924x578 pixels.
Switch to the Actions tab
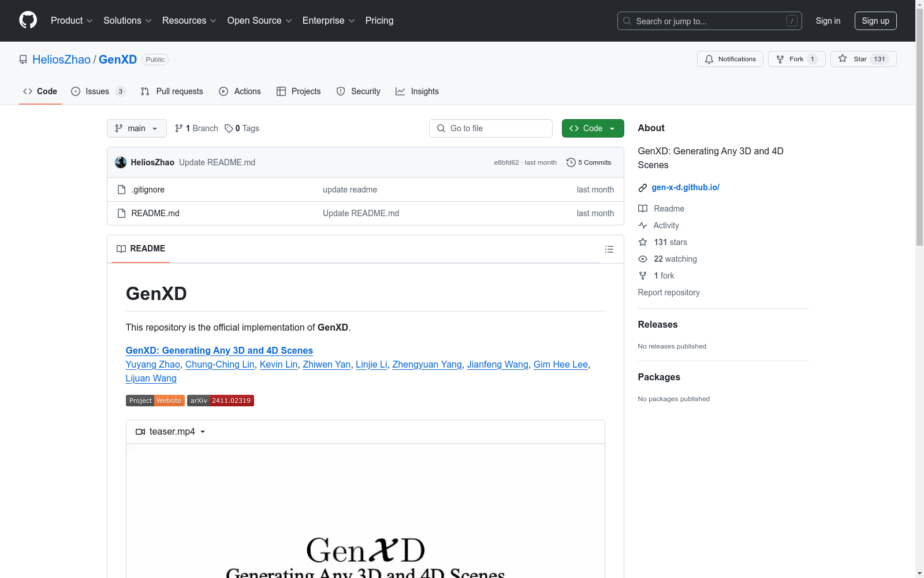(240, 91)
